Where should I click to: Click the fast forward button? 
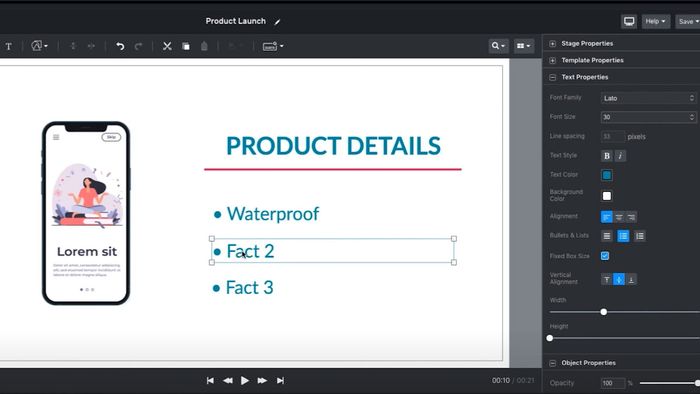[262, 381]
